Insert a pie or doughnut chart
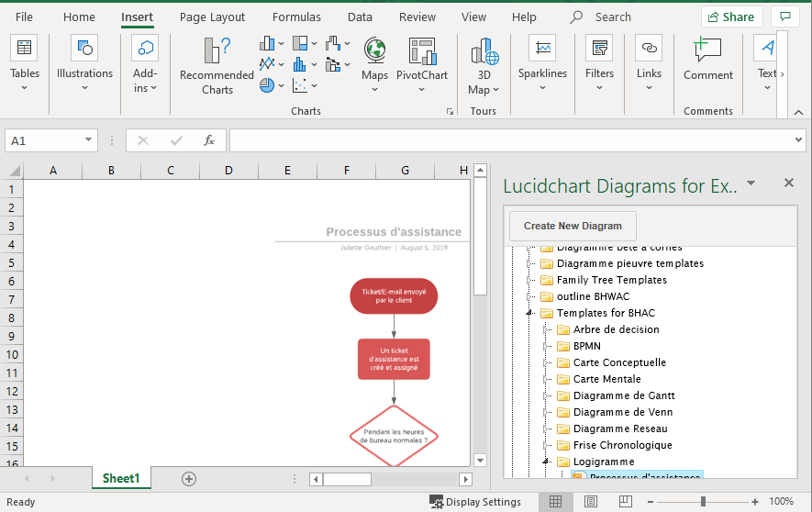This screenshot has height=512, width=812. click(272, 85)
